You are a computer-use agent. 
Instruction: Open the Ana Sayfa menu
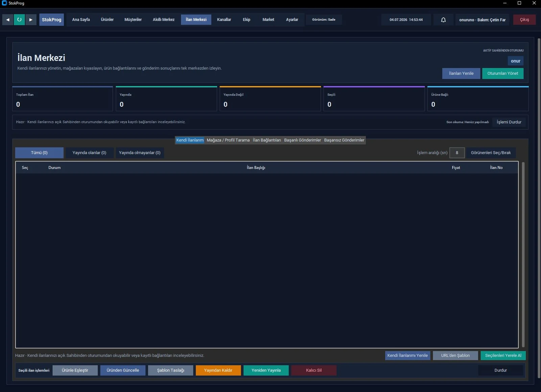[x=81, y=20]
